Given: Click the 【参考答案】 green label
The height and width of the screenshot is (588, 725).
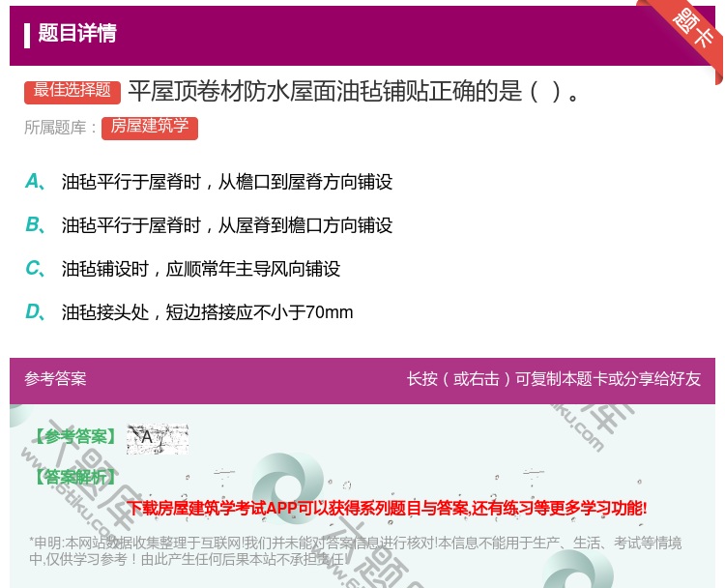Looking at the screenshot, I should click(75, 437).
